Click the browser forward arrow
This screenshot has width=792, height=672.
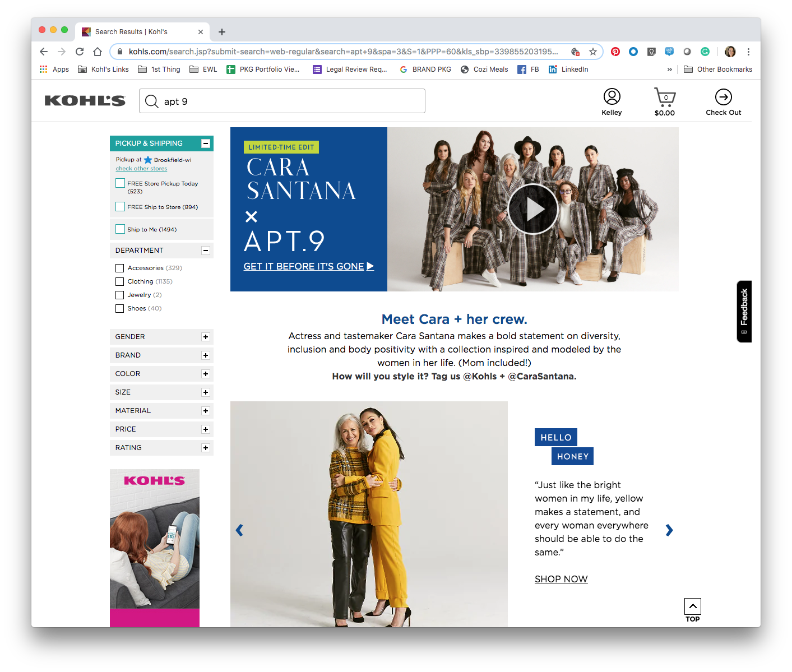(62, 52)
